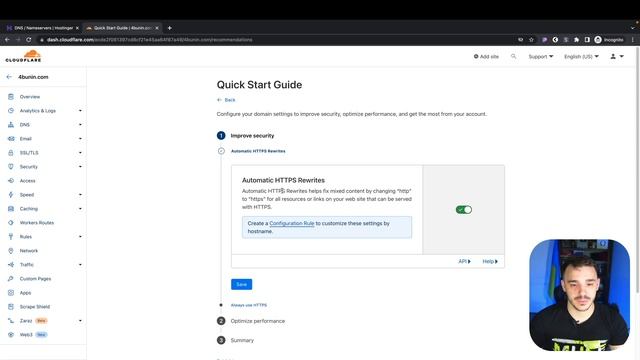
Task: Expand the Caching submenu arrow
Action: coord(80,209)
